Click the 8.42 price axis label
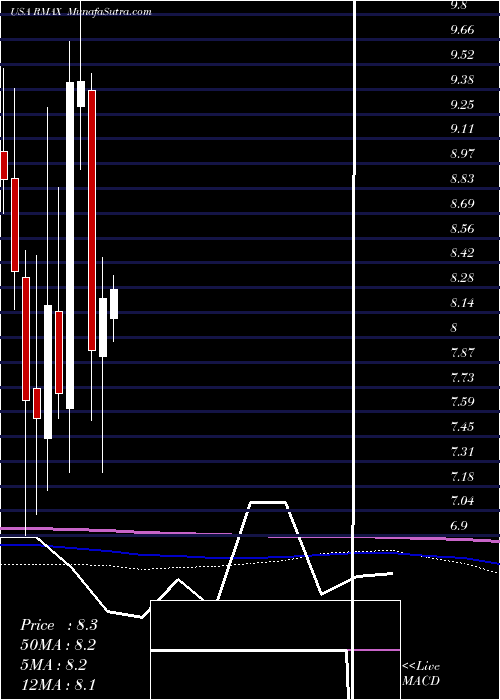Image resolution: width=500 pixels, height=700 pixels. point(462,253)
